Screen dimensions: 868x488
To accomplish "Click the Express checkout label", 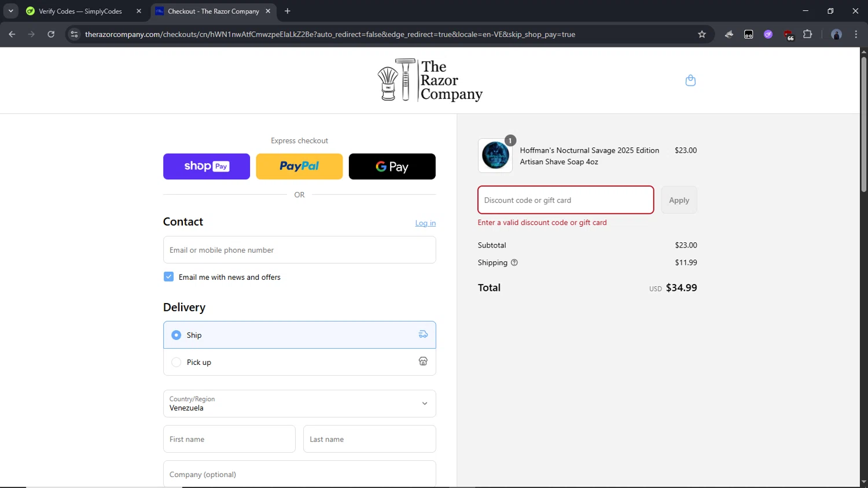I will click(299, 141).
